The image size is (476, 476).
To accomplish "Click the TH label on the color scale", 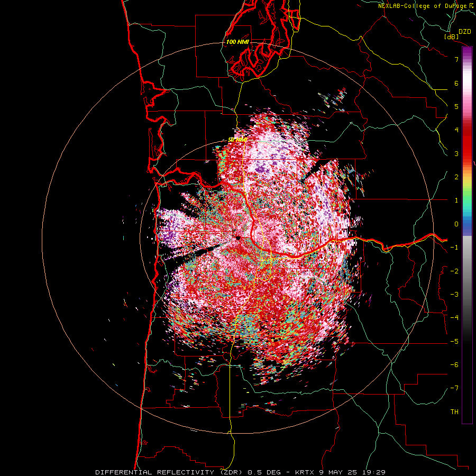I will click(x=454, y=412).
